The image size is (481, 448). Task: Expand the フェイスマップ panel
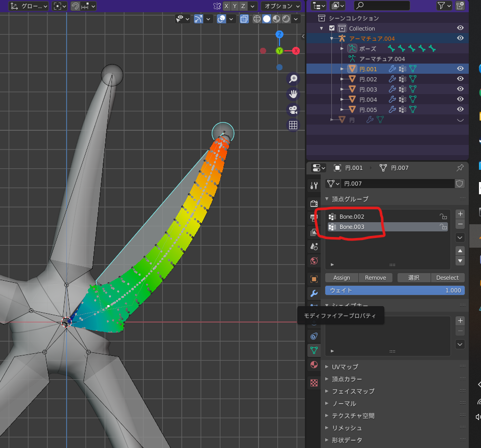tap(327, 391)
